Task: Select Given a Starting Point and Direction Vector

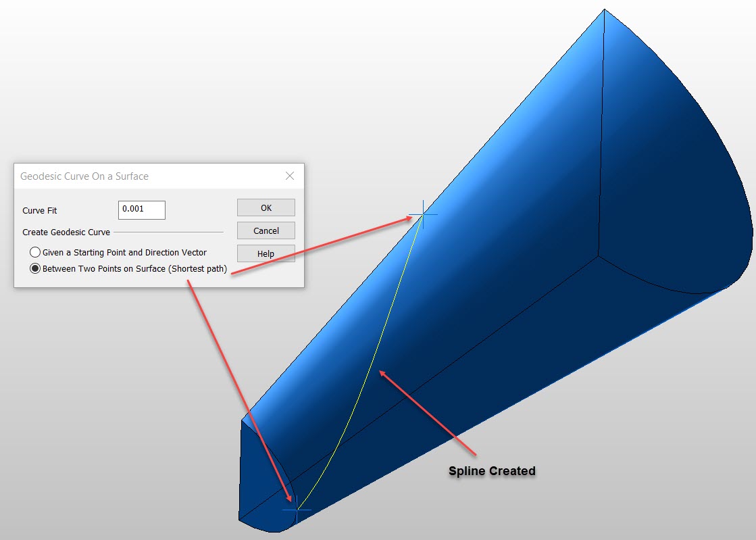Action: point(35,252)
